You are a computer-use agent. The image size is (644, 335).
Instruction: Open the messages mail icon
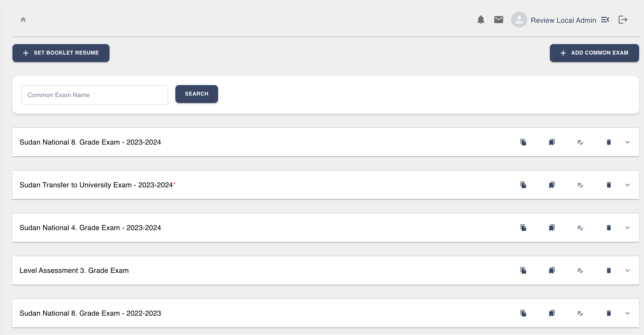498,19
